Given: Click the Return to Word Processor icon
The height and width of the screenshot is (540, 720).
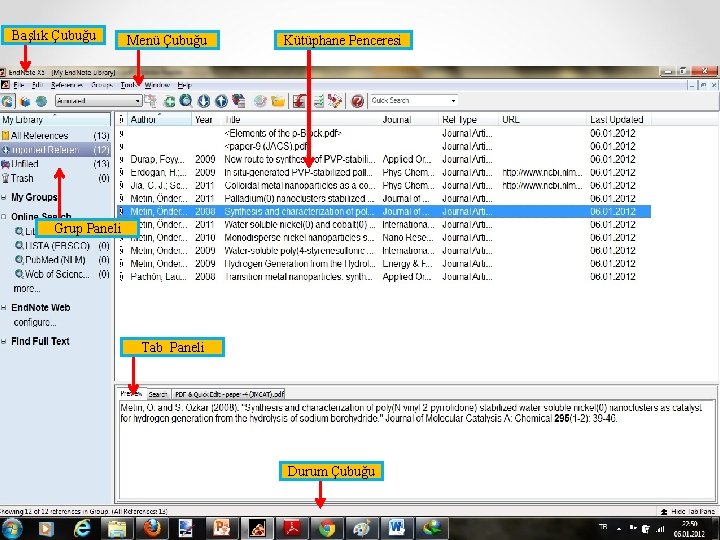Looking at the screenshot, I should coord(335,101).
